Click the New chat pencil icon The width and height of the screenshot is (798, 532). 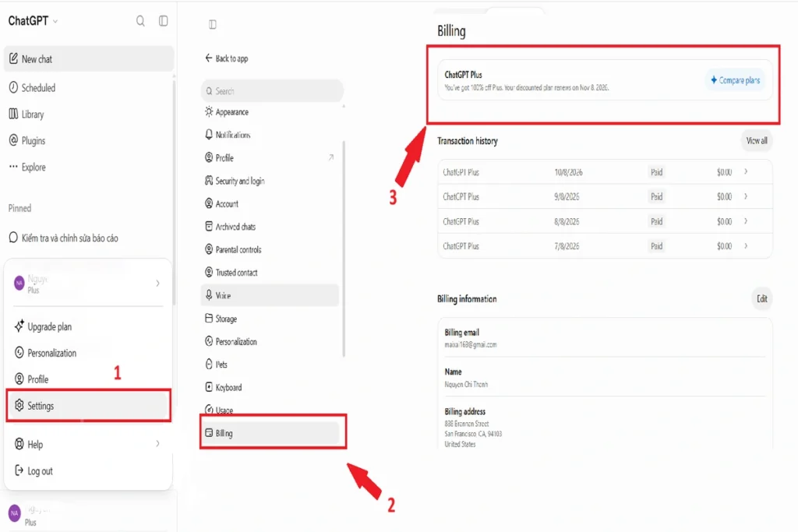14,58
